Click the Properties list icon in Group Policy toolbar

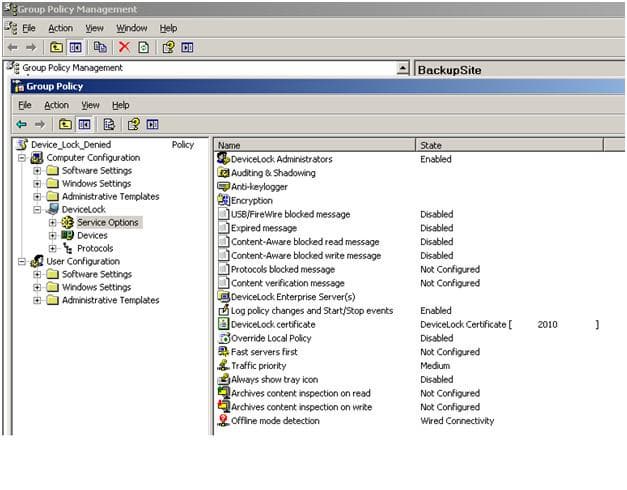(109, 124)
